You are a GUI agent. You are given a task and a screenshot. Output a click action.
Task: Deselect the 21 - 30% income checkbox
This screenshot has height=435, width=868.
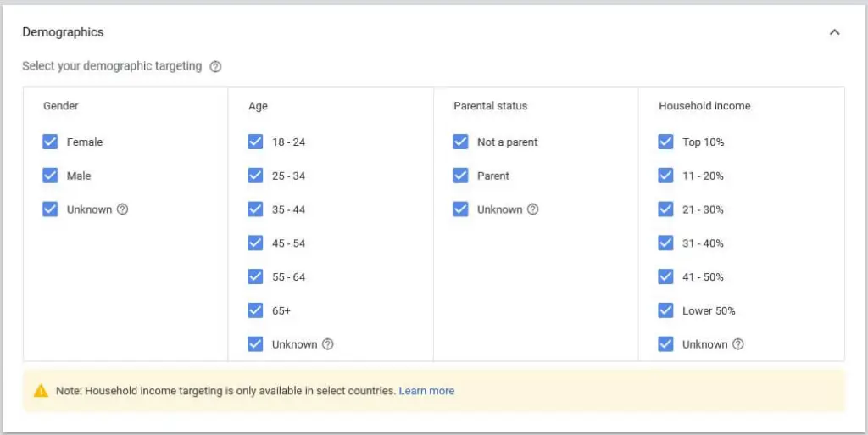click(x=665, y=209)
